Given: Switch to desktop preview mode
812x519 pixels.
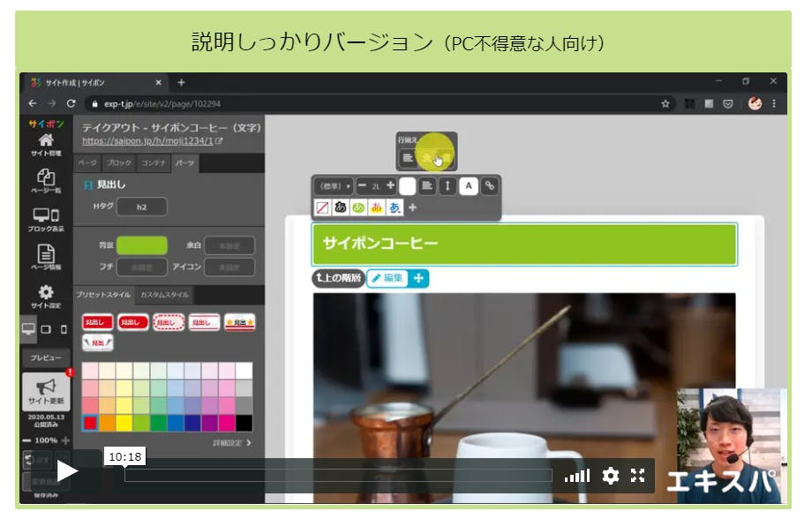Looking at the screenshot, I should click(x=29, y=329).
